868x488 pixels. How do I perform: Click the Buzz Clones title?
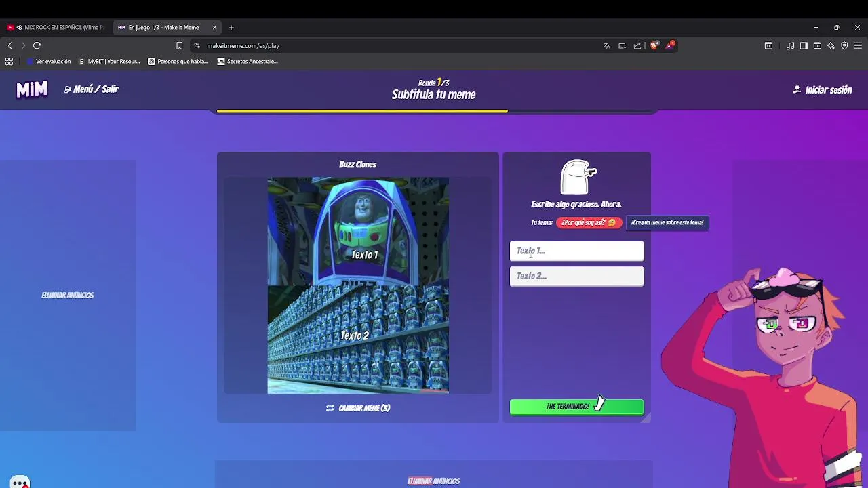tap(357, 164)
